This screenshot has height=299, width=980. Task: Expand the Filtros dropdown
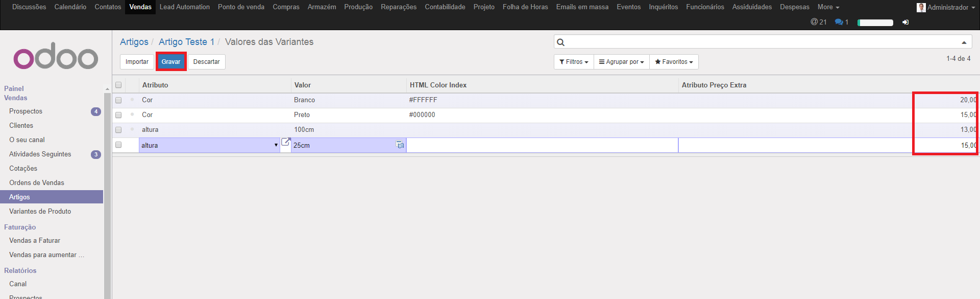pyautogui.click(x=574, y=62)
